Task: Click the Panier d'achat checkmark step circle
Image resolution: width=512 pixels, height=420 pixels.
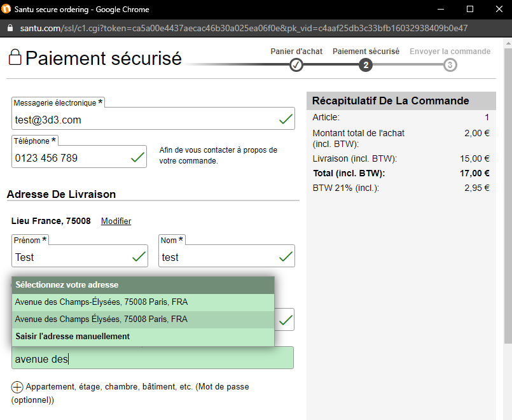Action: tap(296, 65)
